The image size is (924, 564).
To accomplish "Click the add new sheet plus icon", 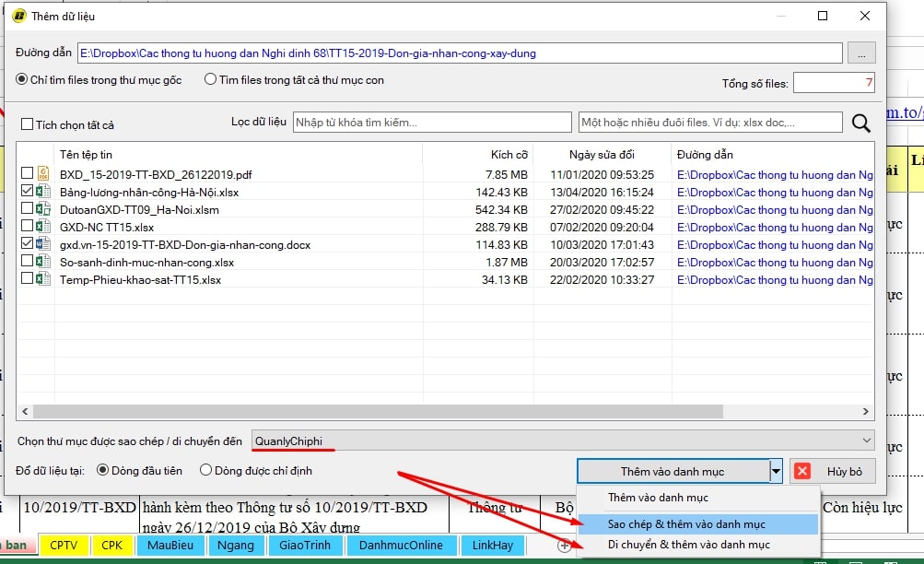I will coord(564,546).
